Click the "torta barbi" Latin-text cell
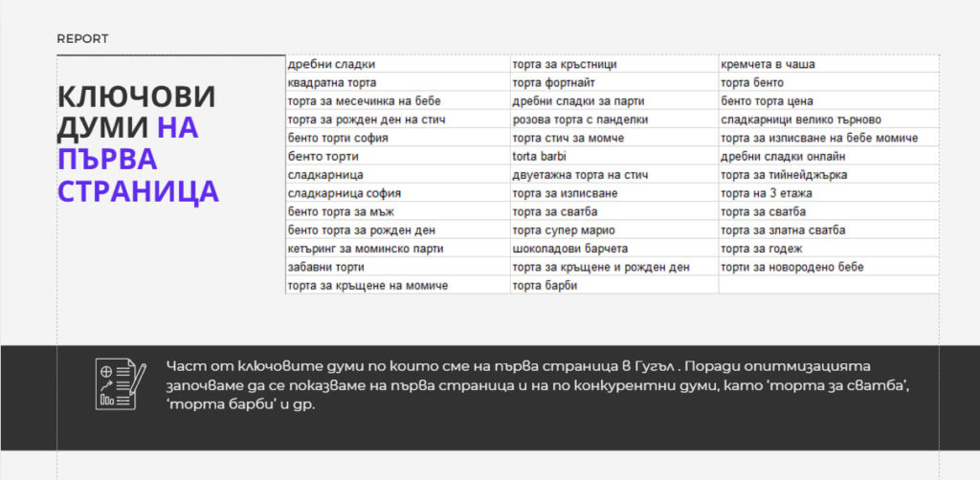 coord(541,156)
